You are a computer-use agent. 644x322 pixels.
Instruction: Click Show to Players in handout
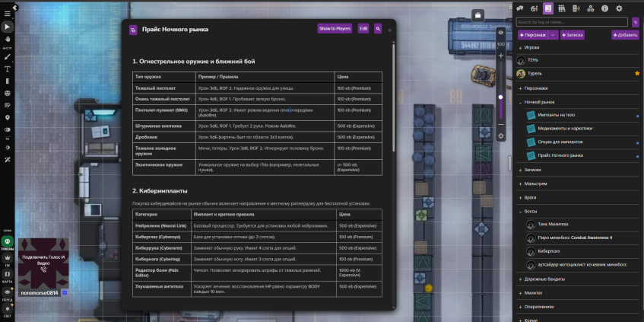335,29
